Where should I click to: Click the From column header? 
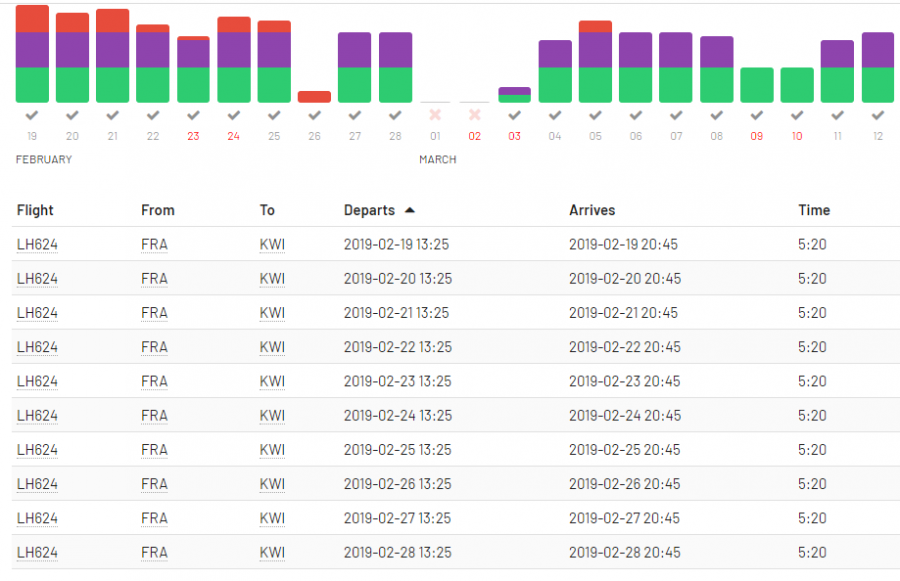[x=158, y=211]
